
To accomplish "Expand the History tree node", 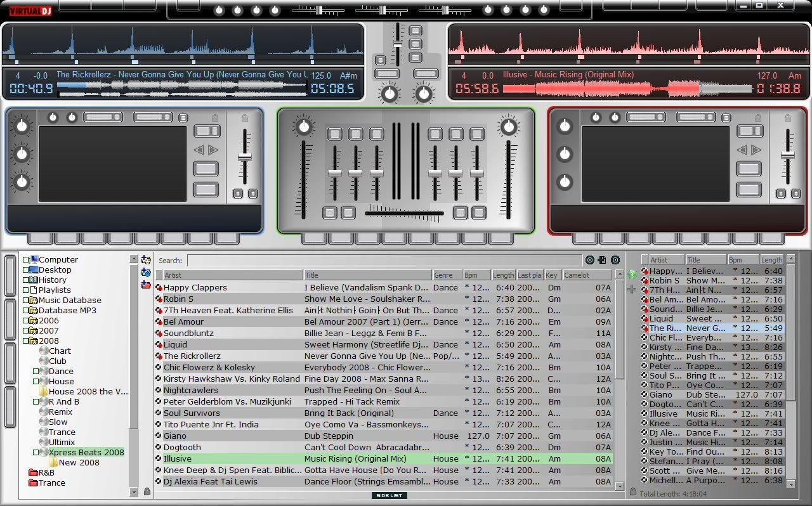I will pyautogui.click(x=26, y=280).
